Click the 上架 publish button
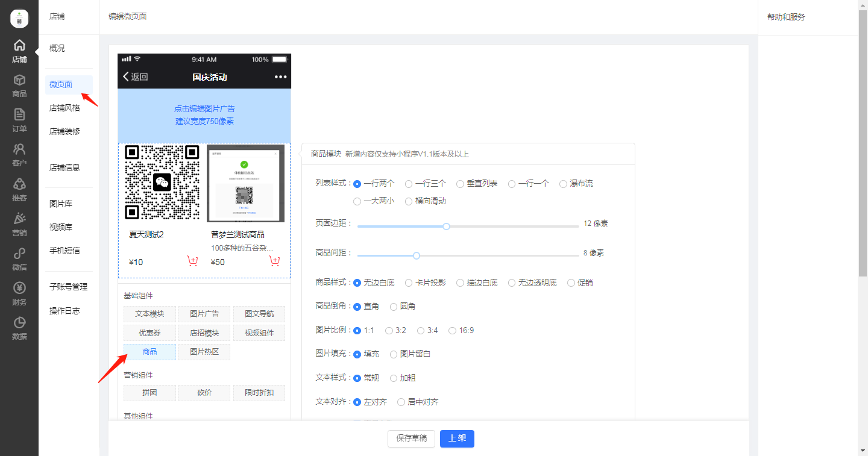Viewport: 868px width, 456px height. click(457, 439)
